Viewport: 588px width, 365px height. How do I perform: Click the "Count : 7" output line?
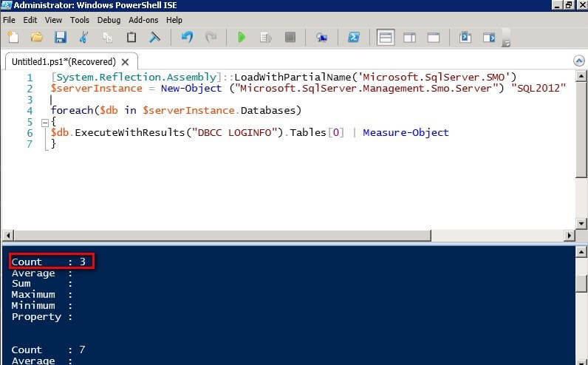coord(48,349)
